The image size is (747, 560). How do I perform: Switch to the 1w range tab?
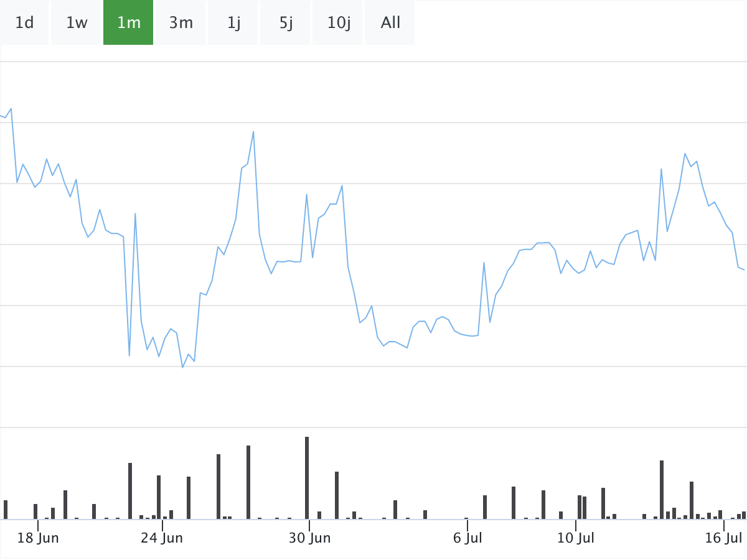[x=77, y=23]
